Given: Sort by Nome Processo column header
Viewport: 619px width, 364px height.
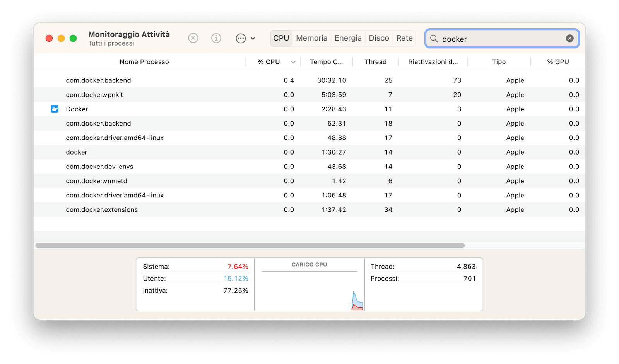Looking at the screenshot, I should pyautogui.click(x=144, y=62).
